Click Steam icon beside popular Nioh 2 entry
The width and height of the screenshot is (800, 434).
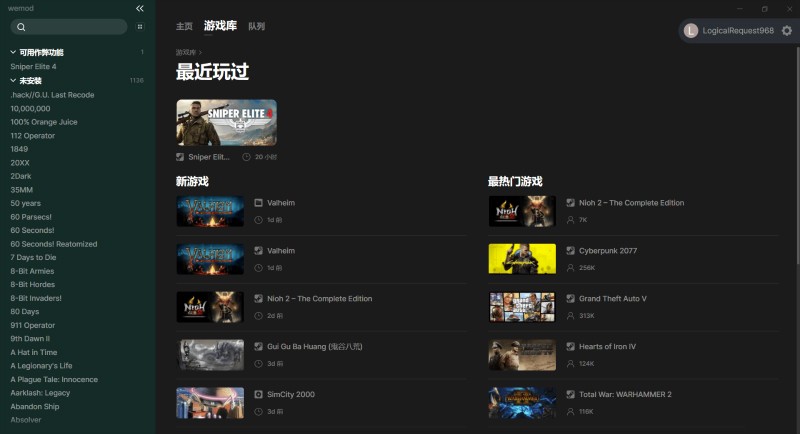point(570,203)
